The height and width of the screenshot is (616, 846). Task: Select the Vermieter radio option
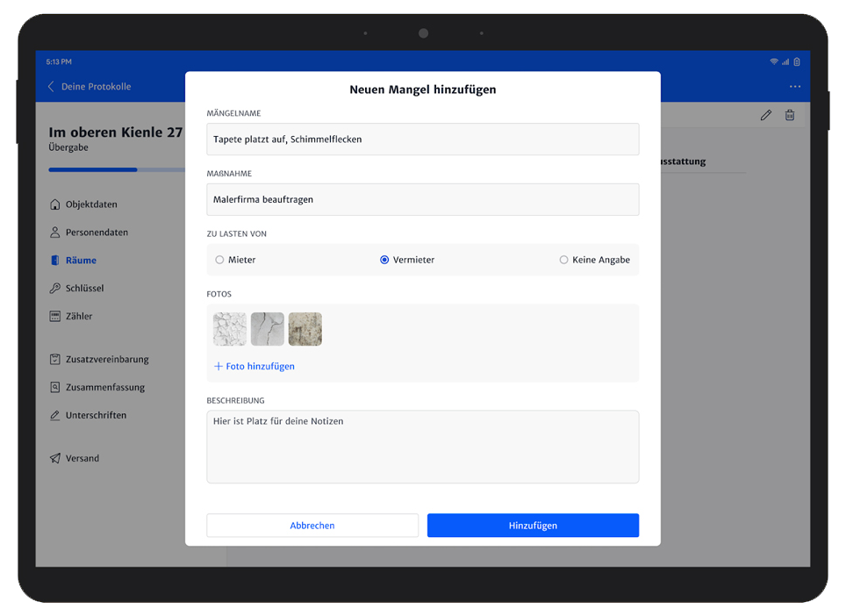click(x=384, y=260)
